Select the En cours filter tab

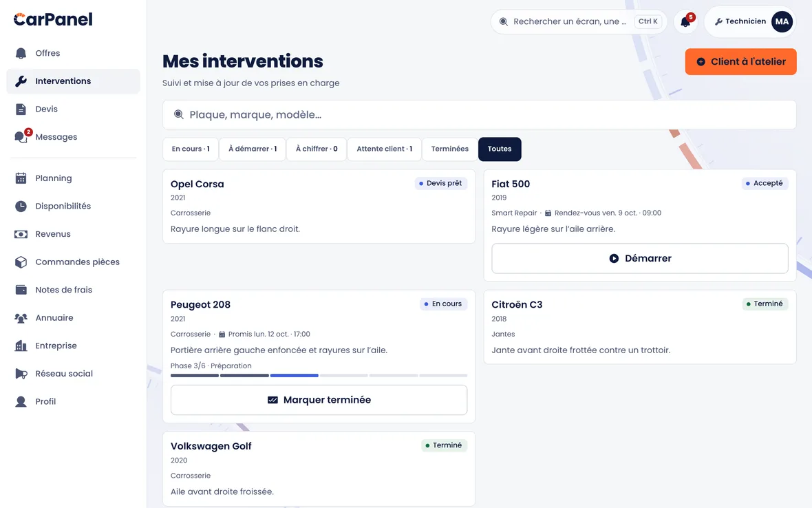click(x=191, y=149)
